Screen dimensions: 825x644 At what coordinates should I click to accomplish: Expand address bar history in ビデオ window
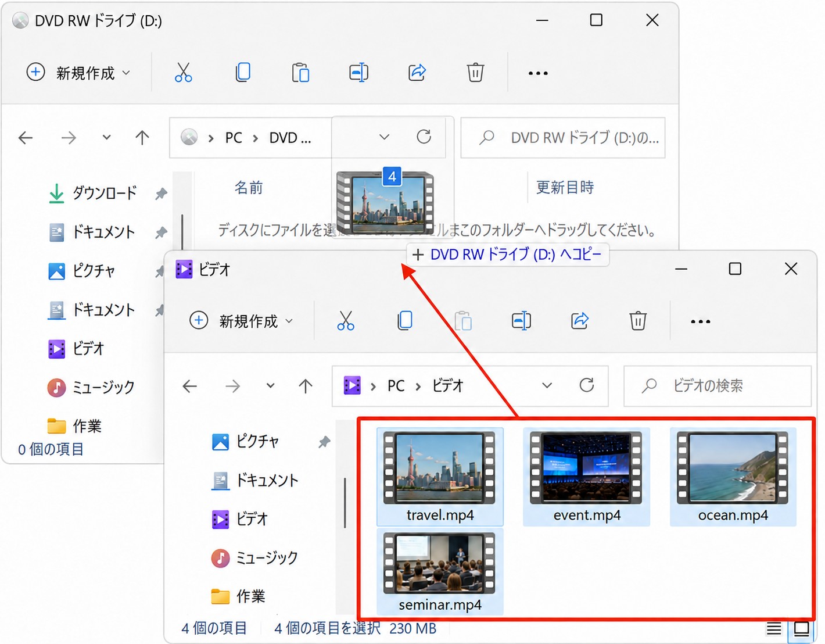(x=547, y=385)
